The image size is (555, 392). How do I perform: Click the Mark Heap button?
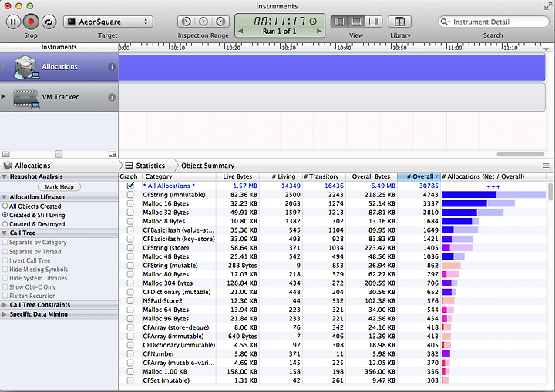[x=59, y=187]
